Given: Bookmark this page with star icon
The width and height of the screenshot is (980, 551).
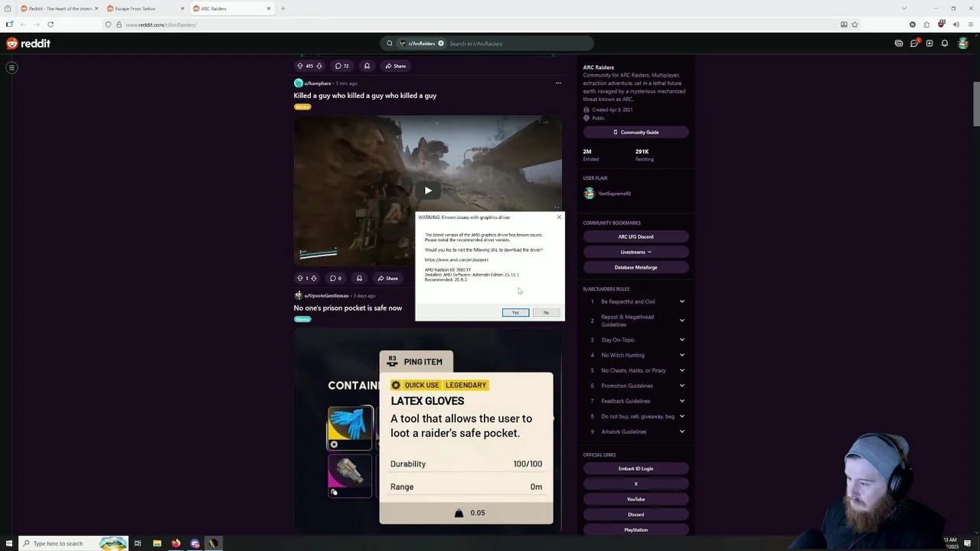Looking at the screenshot, I should (x=854, y=24).
